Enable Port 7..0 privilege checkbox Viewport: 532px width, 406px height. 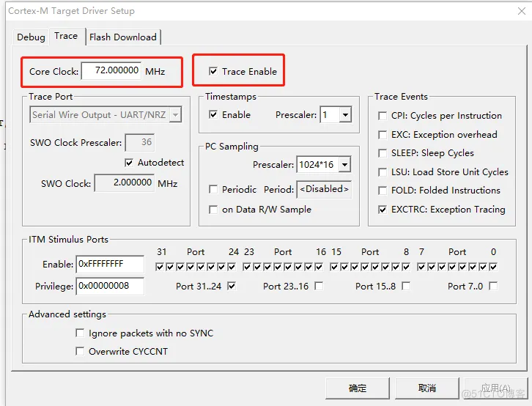(x=493, y=287)
